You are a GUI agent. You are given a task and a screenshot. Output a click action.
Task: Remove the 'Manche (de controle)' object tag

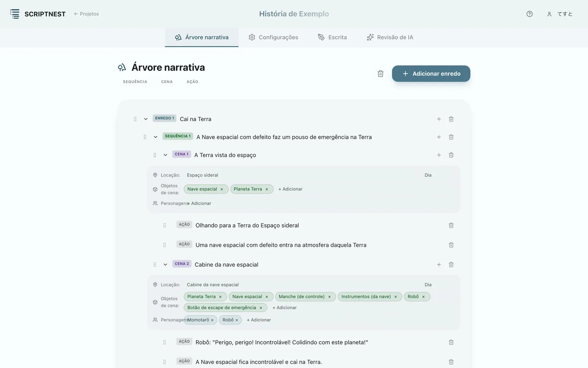click(x=329, y=297)
